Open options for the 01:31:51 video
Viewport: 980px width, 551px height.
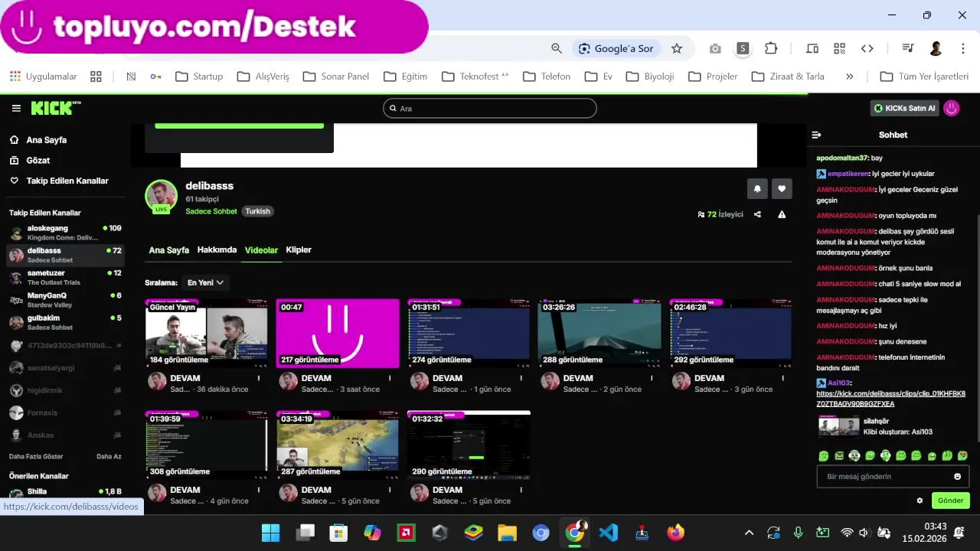(x=521, y=378)
